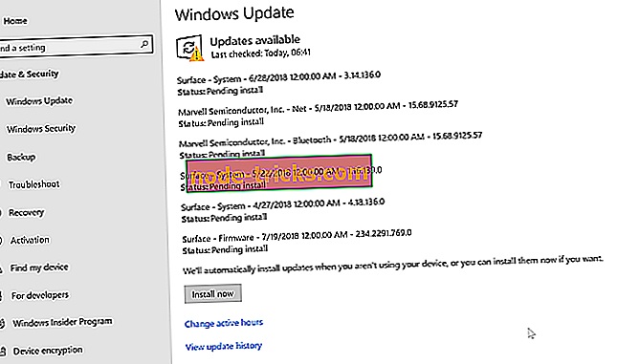The width and height of the screenshot is (617, 364).
Task: Focus the Find a setting search box
Action: 76,46
